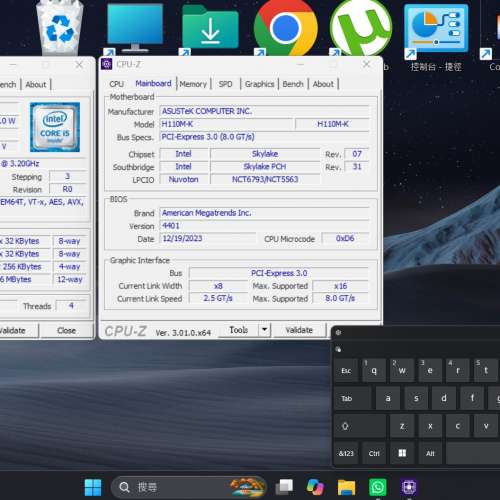Tap the Windows key on touch keyboard

tap(402, 453)
